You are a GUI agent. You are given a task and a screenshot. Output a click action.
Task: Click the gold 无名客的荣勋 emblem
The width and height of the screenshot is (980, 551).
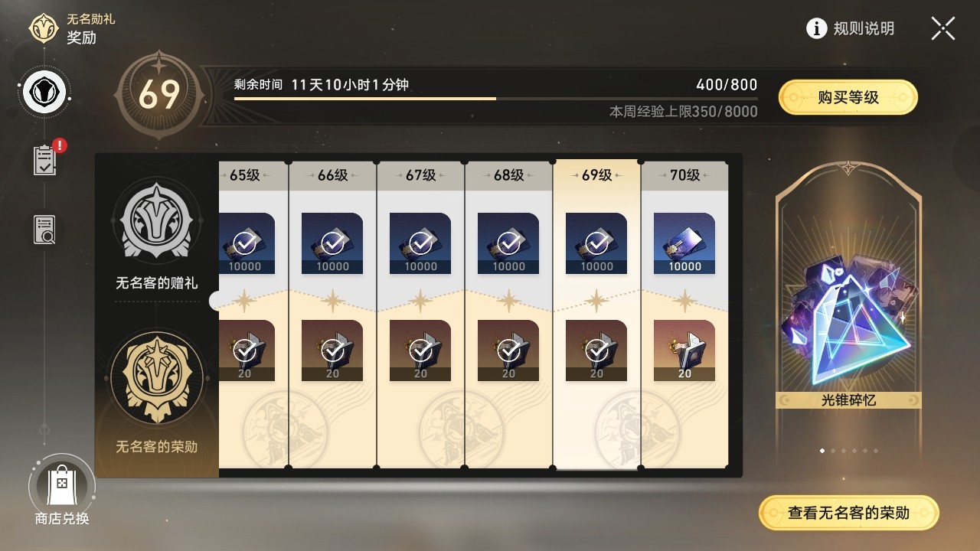[156, 377]
